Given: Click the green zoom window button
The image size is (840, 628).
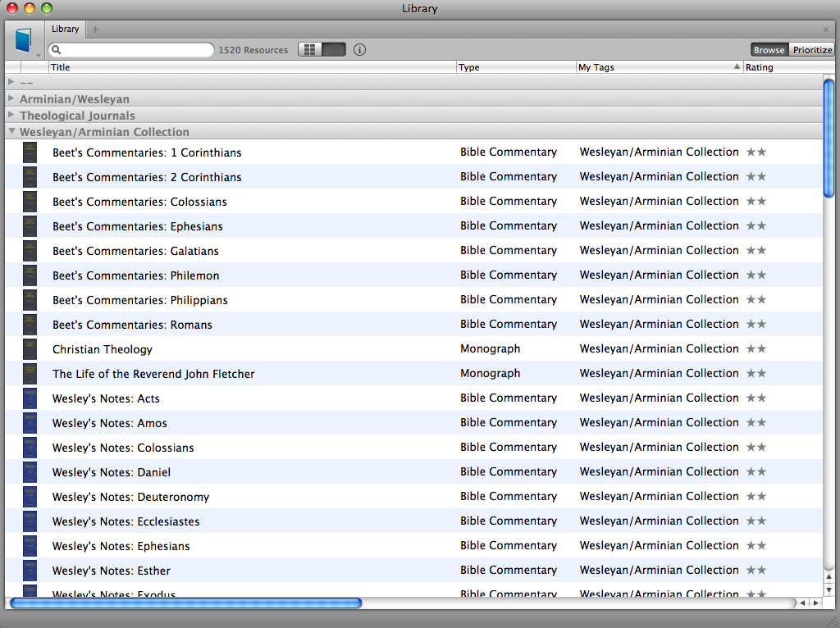Looking at the screenshot, I should 47,8.
